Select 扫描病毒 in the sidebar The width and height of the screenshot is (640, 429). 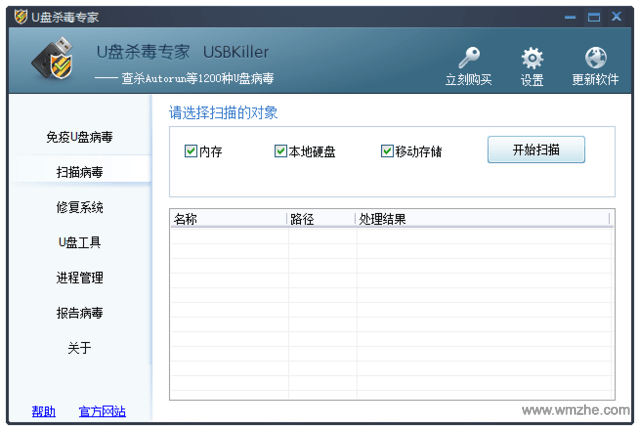(80, 172)
